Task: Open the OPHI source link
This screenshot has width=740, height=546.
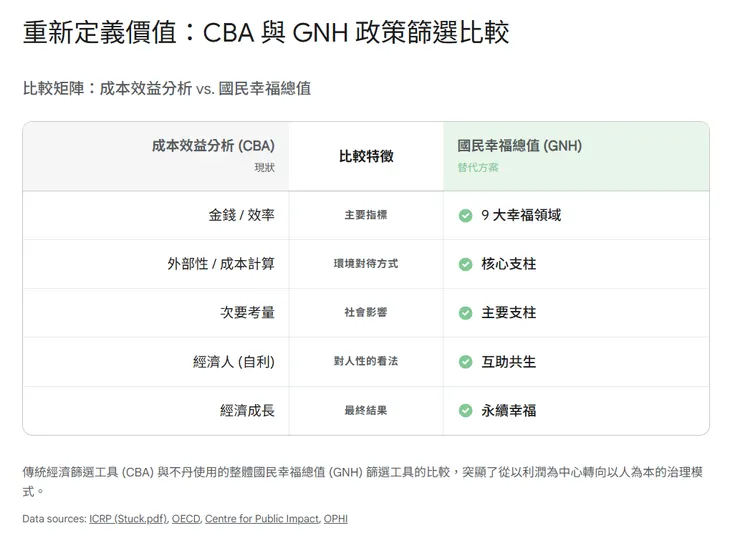Action: point(336,519)
